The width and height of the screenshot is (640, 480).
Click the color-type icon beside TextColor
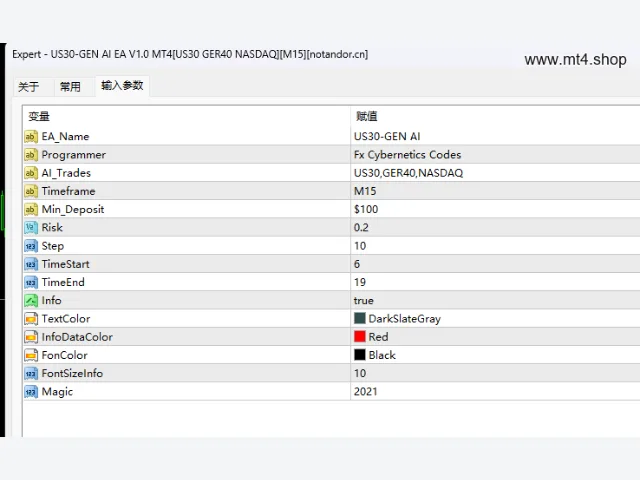(x=31, y=318)
